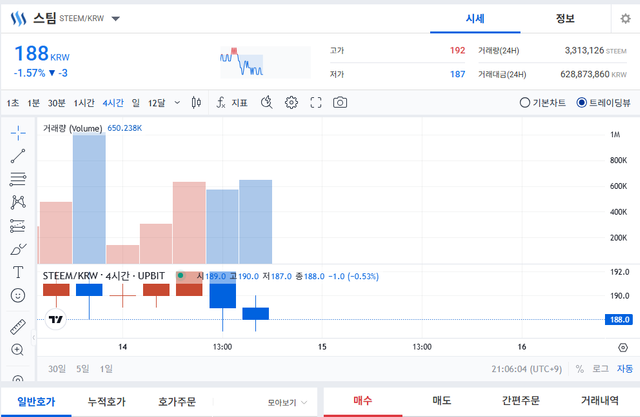Select the 매수 buy tab
This screenshot has width=640, height=417.
point(363,401)
